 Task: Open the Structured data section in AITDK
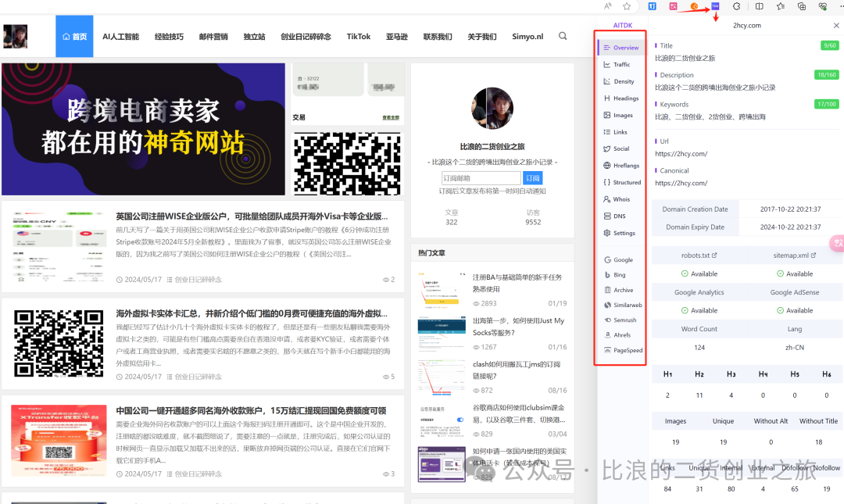click(622, 183)
